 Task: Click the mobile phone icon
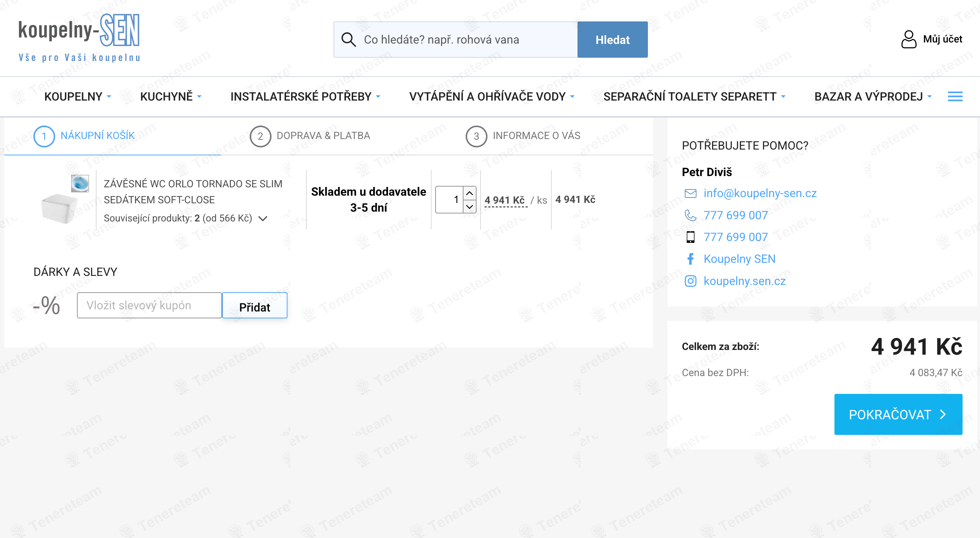pyautogui.click(x=690, y=237)
